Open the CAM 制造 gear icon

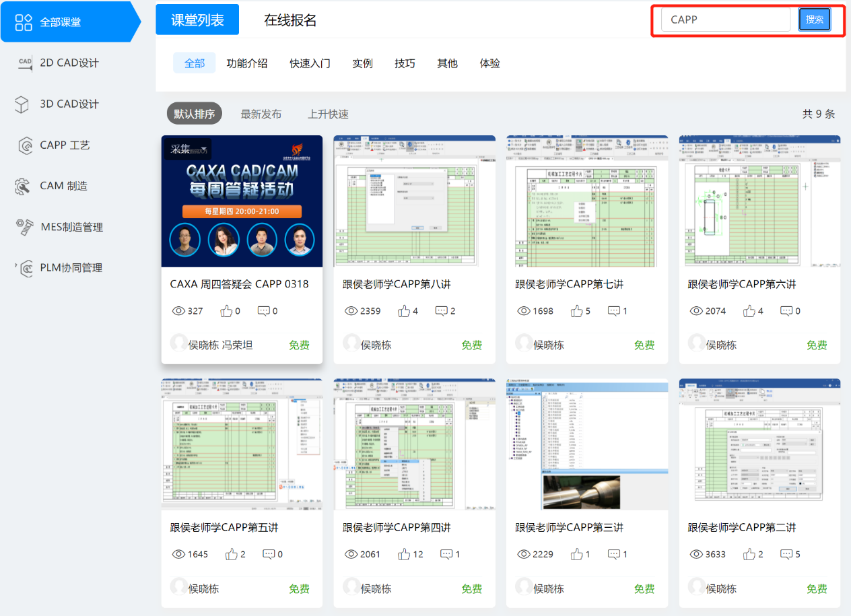click(x=23, y=186)
